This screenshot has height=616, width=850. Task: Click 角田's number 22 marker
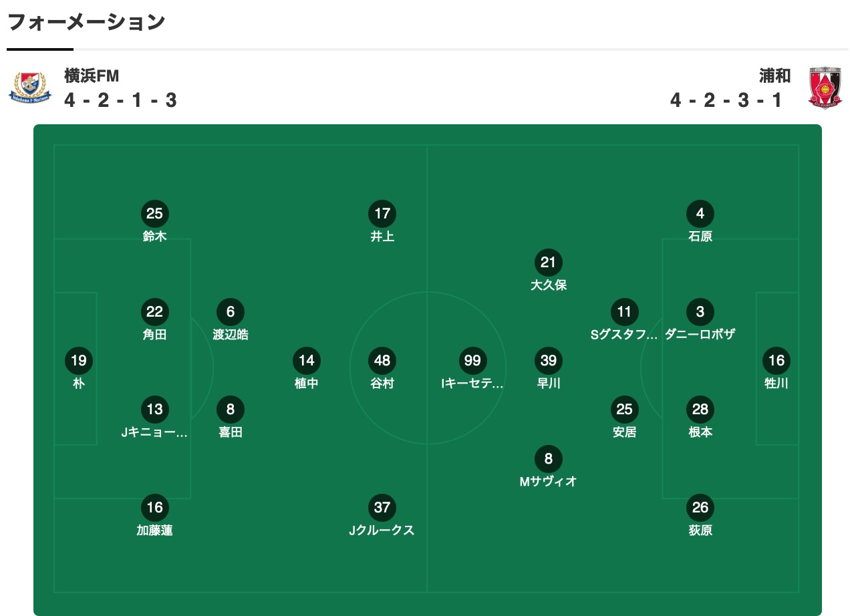click(x=154, y=311)
